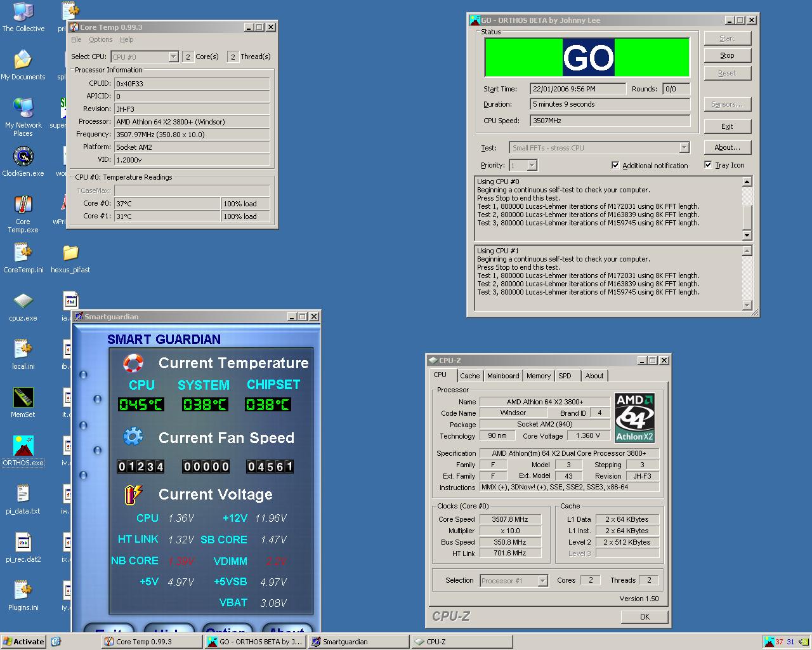The height and width of the screenshot is (650, 812).
Task: Switch to CPU-Z taskbar button
Action: [462, 641]
